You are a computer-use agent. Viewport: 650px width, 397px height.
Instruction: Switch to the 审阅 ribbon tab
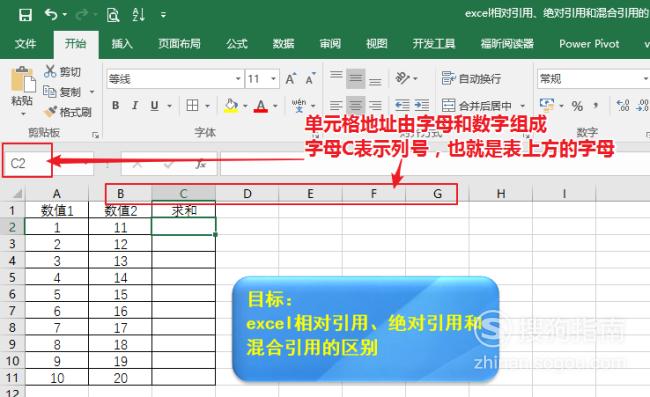point(330,44)
